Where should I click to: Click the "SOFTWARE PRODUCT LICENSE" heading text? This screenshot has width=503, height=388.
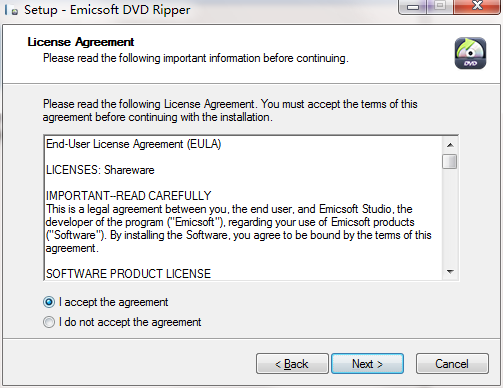point(128,274)
